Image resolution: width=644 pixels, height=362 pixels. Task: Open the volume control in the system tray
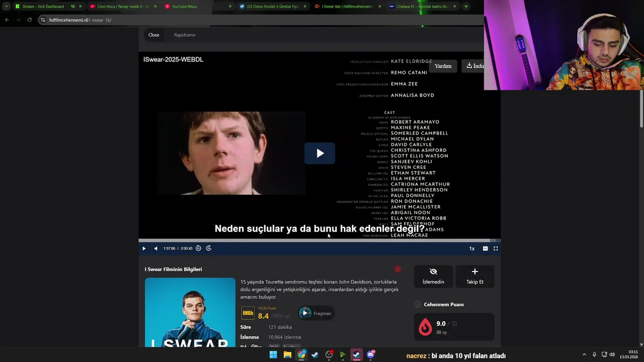click(x=612, y=354)
